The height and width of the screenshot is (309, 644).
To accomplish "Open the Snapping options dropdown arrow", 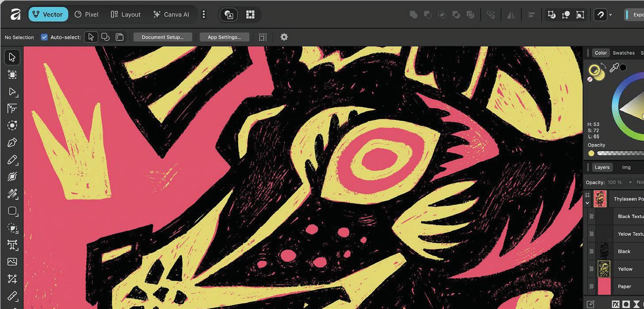I will tap(610, 15).
